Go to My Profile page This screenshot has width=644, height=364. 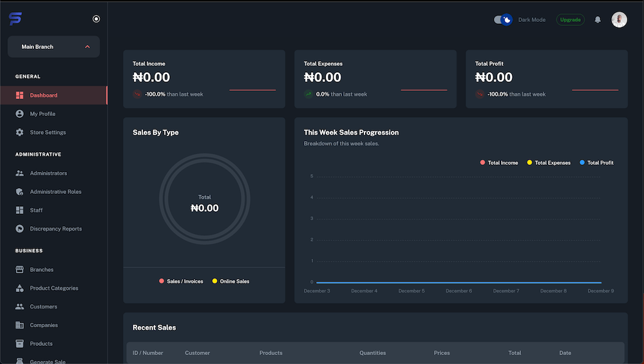[43, 114]
